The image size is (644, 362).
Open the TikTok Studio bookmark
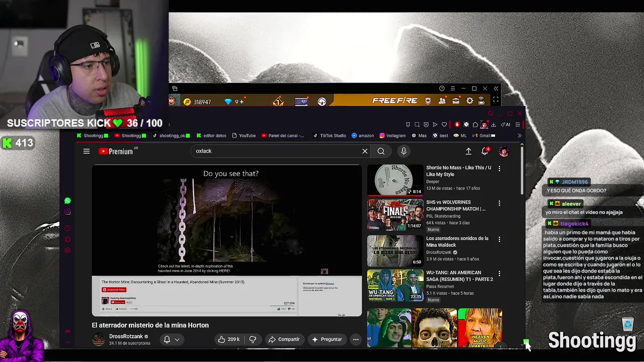(330, 135)
